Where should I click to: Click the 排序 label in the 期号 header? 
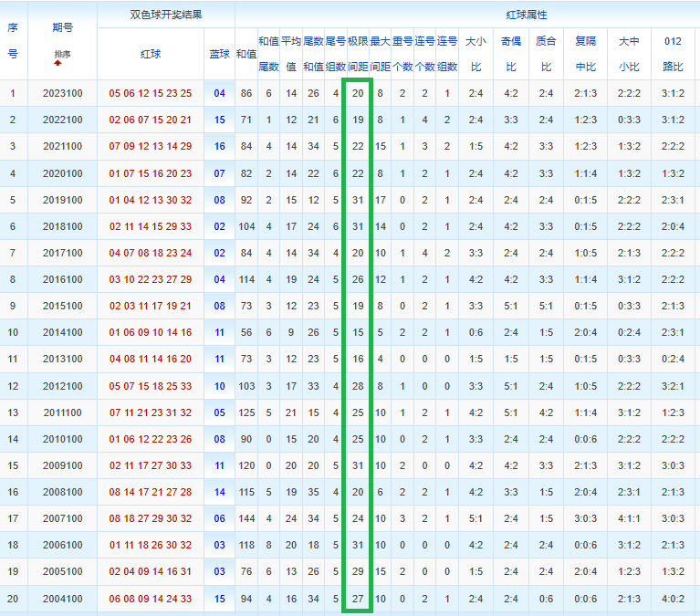click(x=62, y=54)
